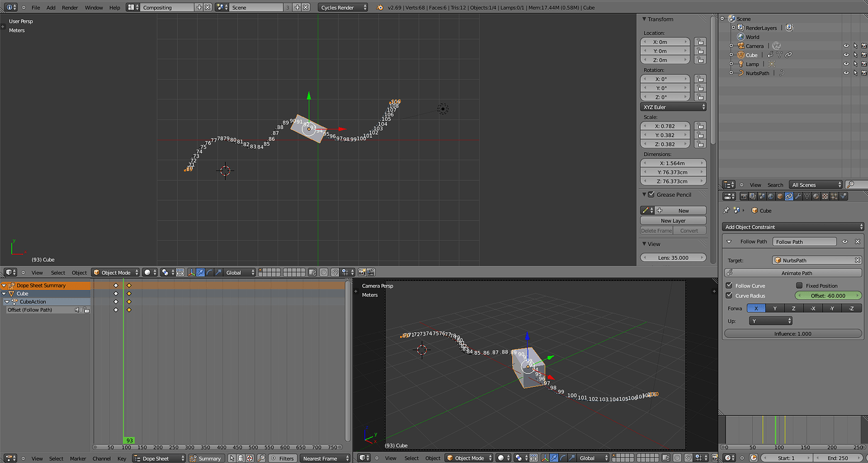Mute the Offset (Follow Path) channel speaker icon
This screenshot has width=868, height=463.
[x=78, y=310]
